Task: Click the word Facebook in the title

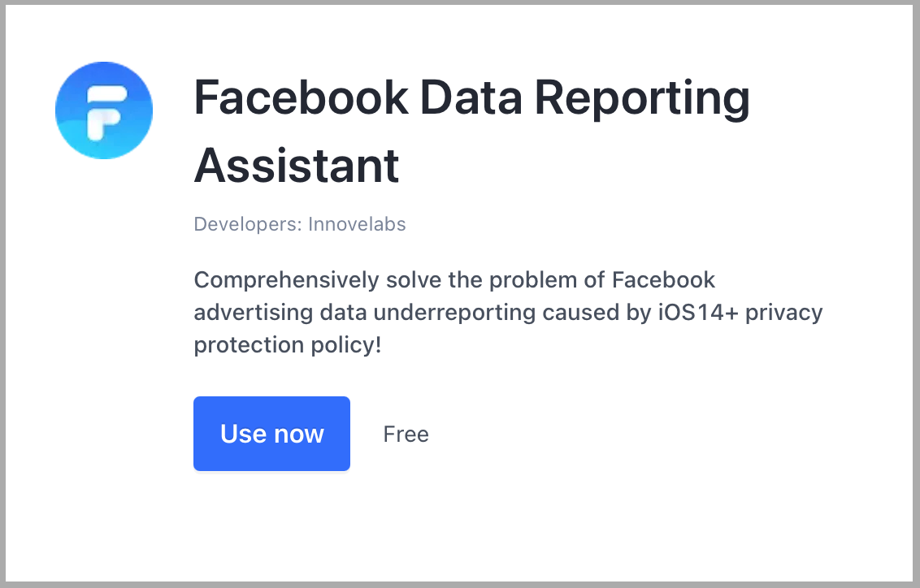Action: (x=301, y=97)
